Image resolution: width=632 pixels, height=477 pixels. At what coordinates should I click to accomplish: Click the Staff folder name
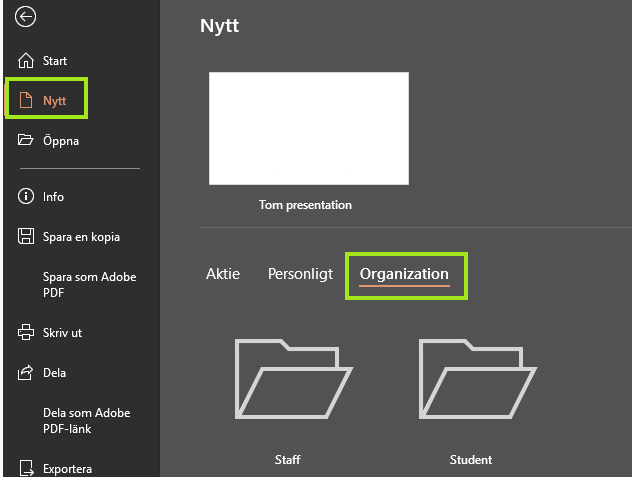point(287,460)
